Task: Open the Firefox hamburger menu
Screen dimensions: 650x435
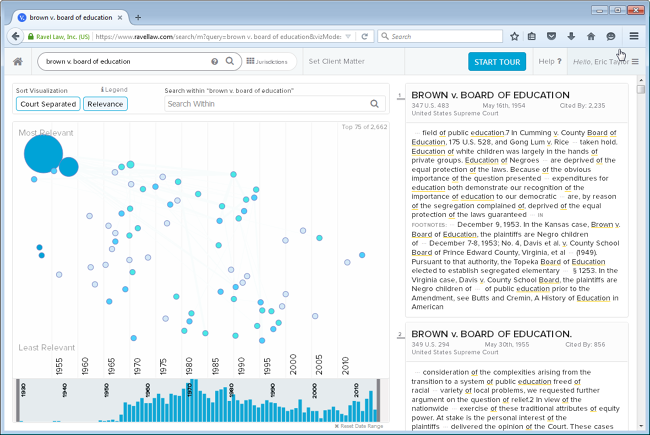Action: [x=634, y=36]
